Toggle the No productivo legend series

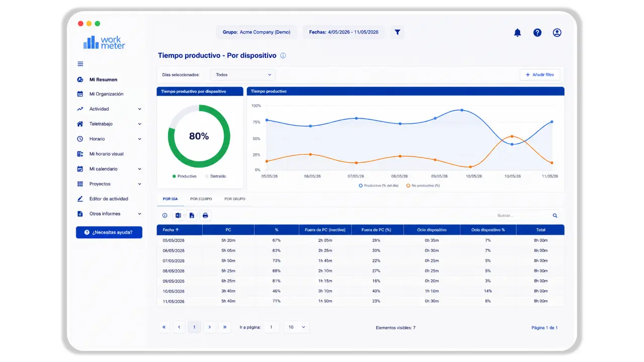[423, 186]
